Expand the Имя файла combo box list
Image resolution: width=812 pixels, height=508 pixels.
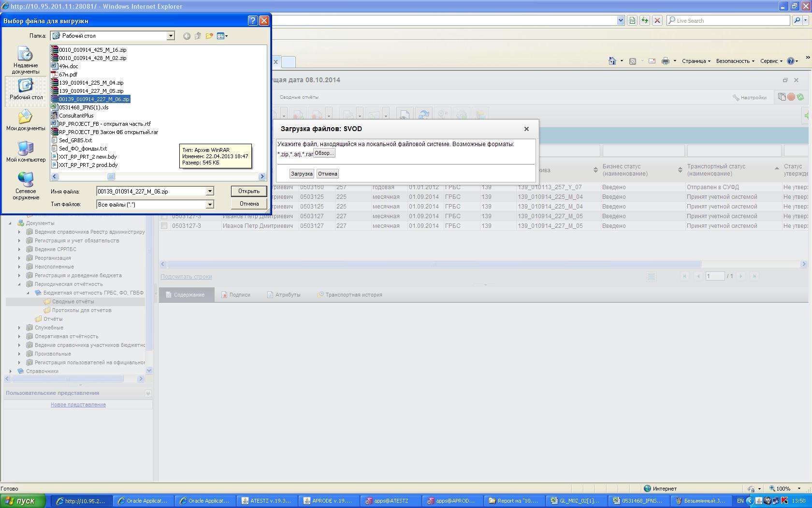(x=210, y=192)
